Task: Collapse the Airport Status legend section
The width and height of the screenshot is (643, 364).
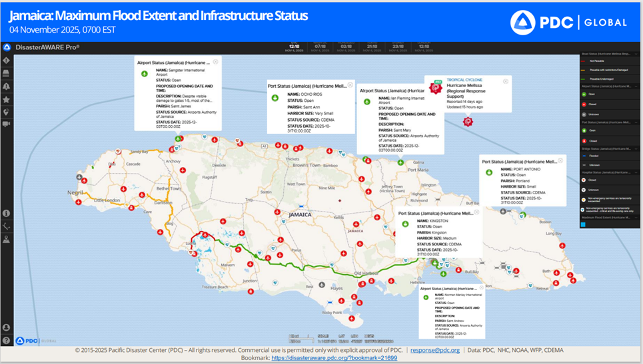Action: (636, 86)
